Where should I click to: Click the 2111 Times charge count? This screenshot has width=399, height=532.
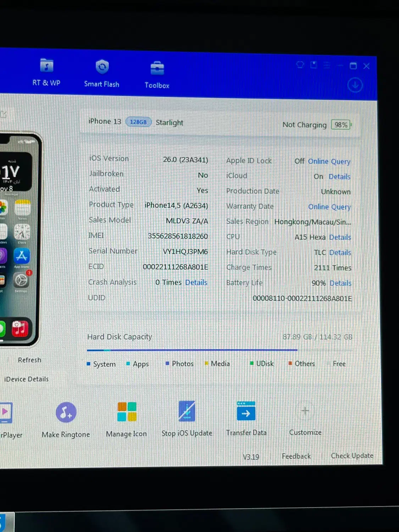click(333, 268)
